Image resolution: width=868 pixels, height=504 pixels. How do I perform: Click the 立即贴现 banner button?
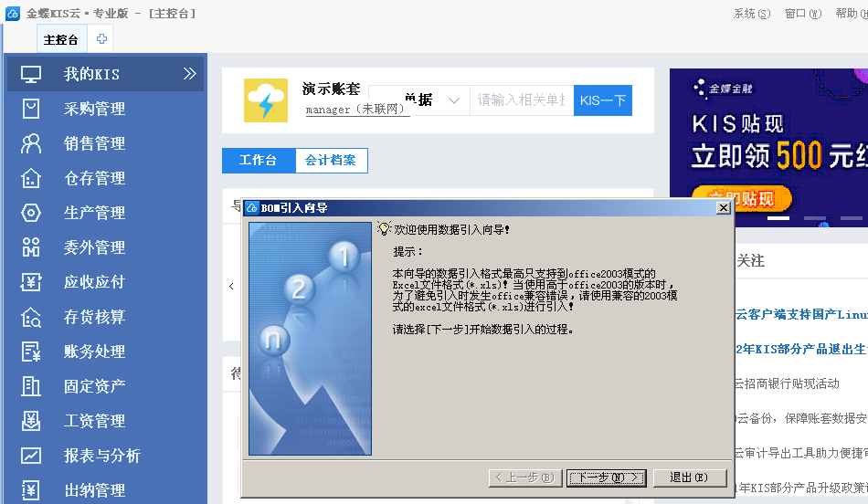click(x=742, y=199)
